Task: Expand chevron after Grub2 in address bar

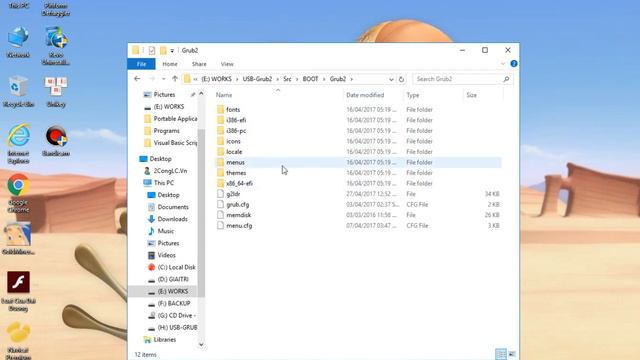Action: pos(351,79)
